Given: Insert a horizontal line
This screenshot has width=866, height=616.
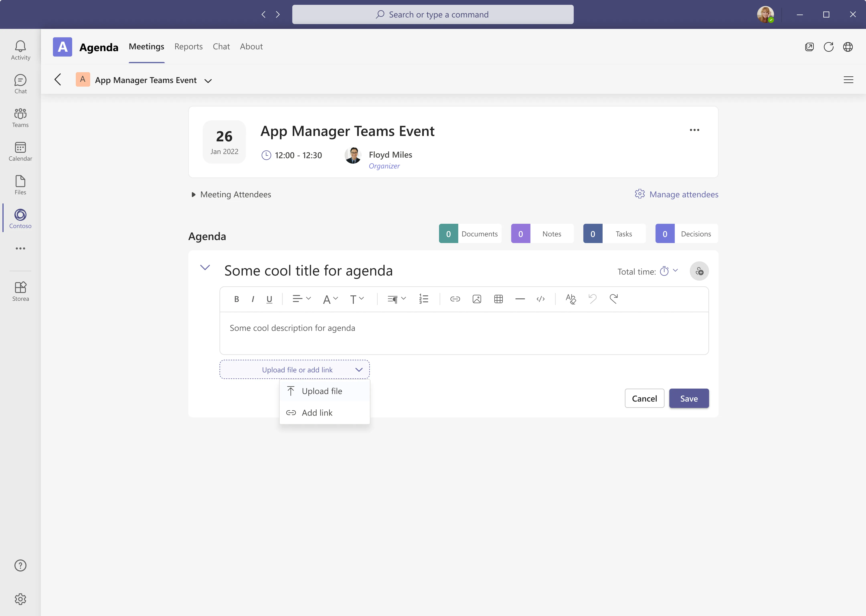Looking at the screenshot, I should (520, 299).
